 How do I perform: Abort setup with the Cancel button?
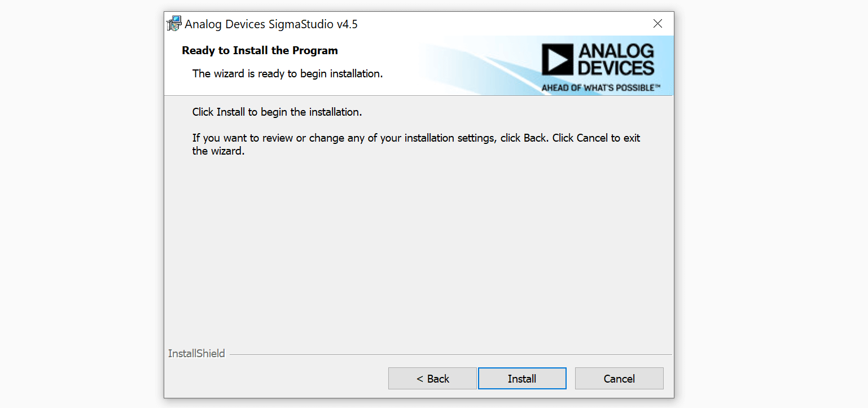[x=619, y=379]
